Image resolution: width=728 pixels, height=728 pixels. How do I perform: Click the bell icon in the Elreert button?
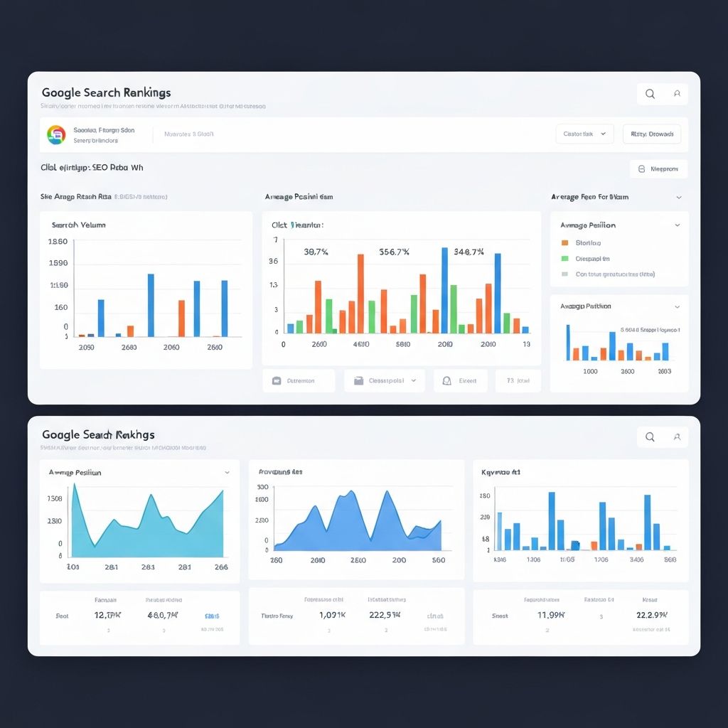[446, 381]
